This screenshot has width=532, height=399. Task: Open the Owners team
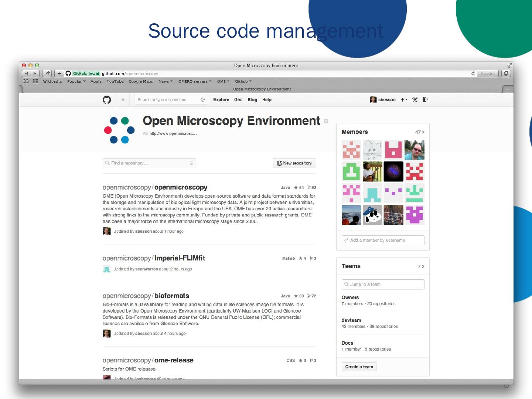[350, 297]
